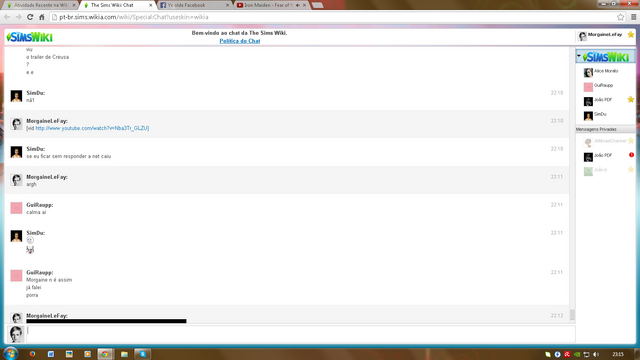
Task: Open Windows Start button
Action: tap(11, 353)
